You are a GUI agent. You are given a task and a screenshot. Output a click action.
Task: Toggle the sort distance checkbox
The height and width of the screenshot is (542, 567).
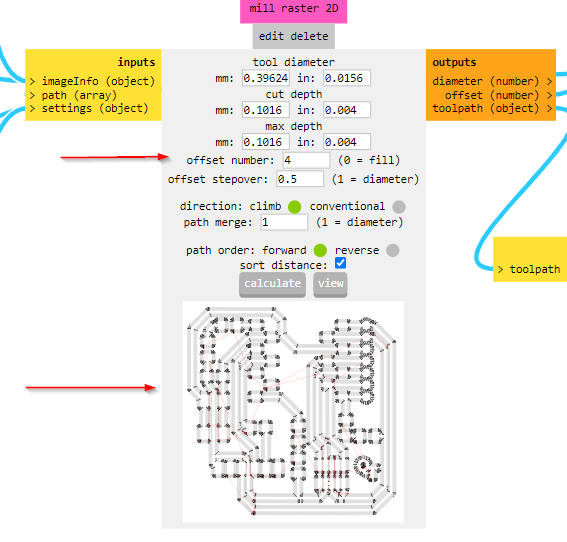point(340,263)
